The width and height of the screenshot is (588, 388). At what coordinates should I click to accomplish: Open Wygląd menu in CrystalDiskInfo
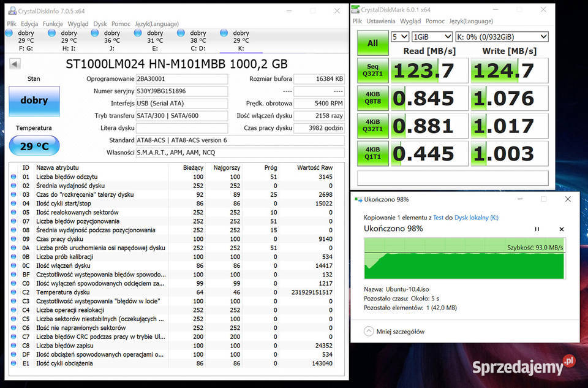tap(78, 24)
